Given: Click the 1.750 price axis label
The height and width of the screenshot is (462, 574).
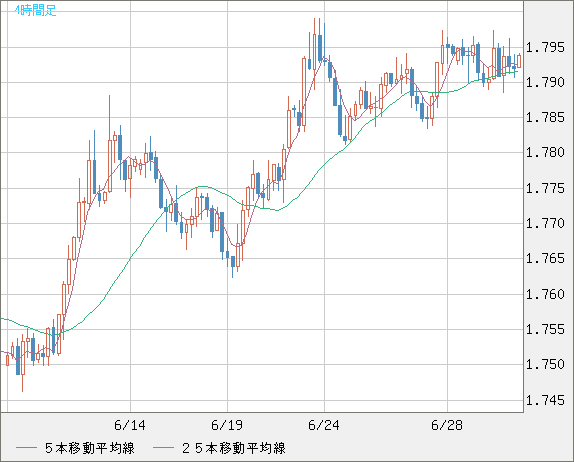Looking at the screenshot, I should [545, 364].
